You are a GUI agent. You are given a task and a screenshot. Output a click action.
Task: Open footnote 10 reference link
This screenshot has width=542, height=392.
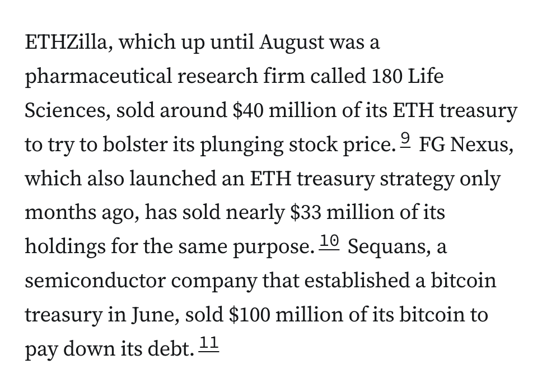point(330,241)
